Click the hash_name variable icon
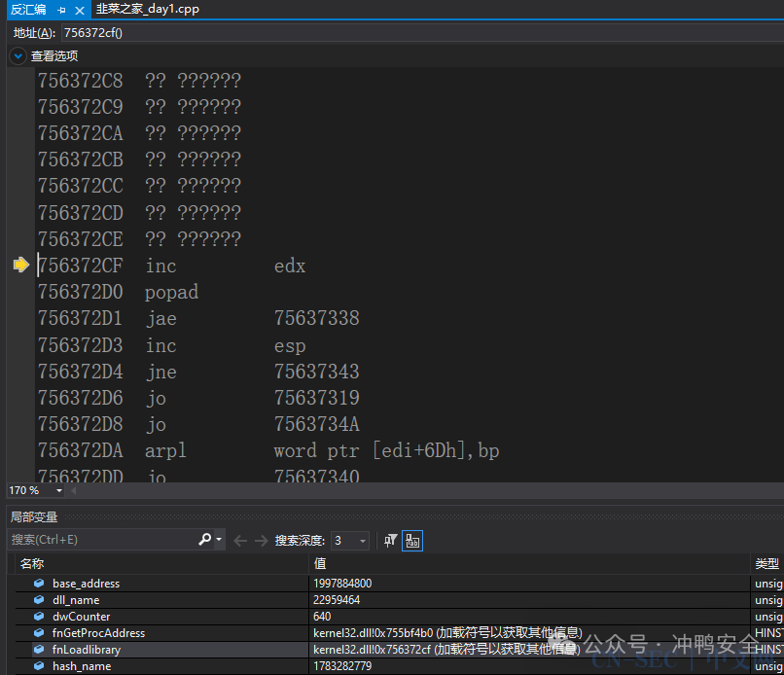Viewport: 784px width, 675px height. coord(39,665)
